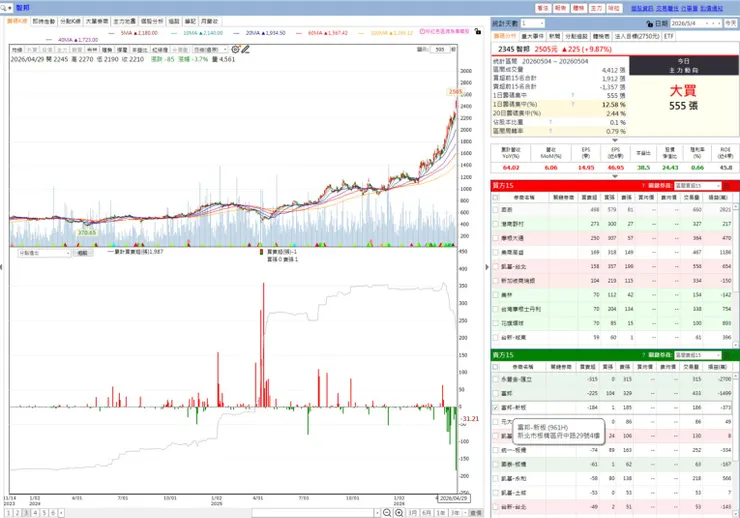Click the left edge collapse arrow
The image size is (740, 518).
1,267
